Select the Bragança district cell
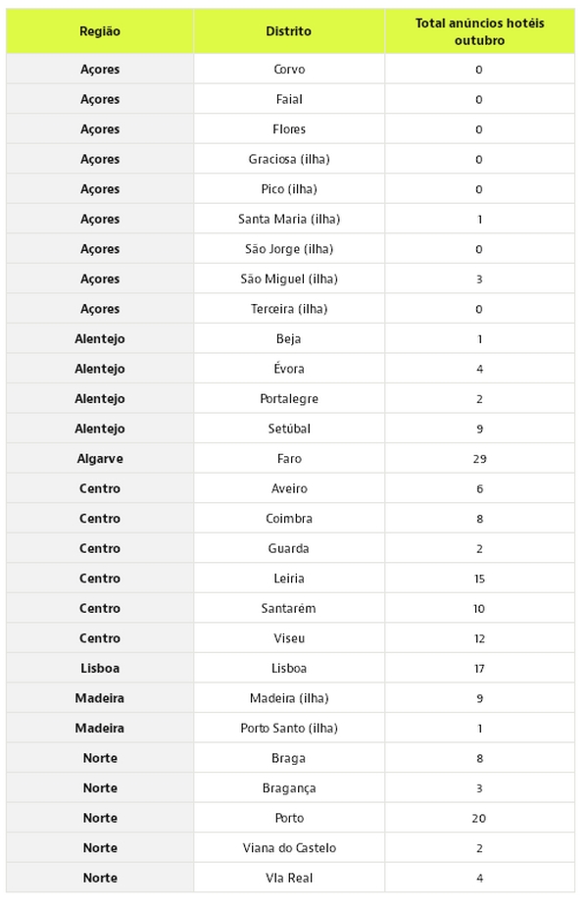 tap(288, 787)
